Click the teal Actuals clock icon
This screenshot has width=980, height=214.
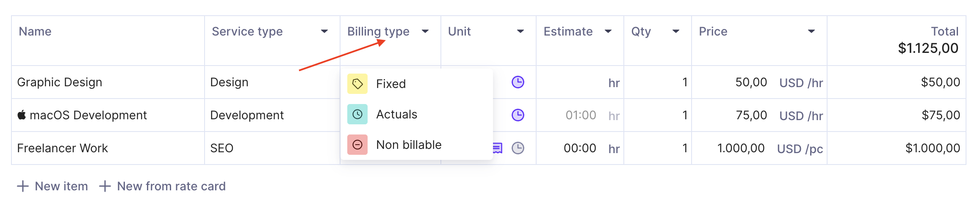click(357, 114)
